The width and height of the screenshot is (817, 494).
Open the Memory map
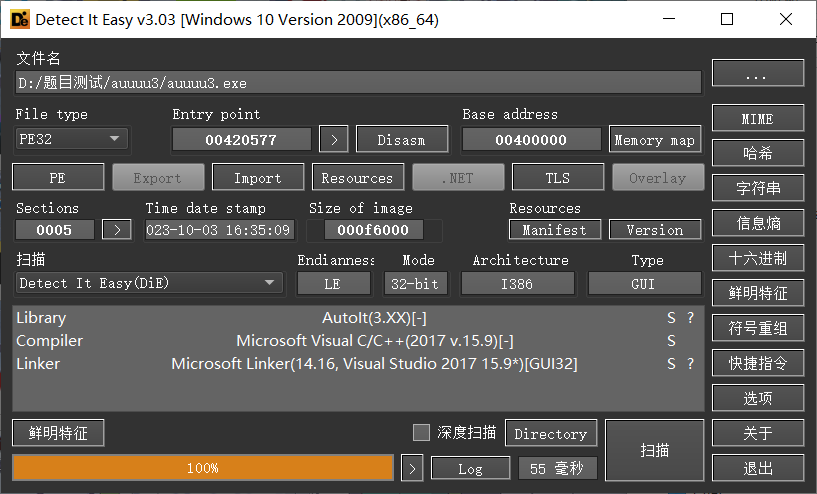653,140
